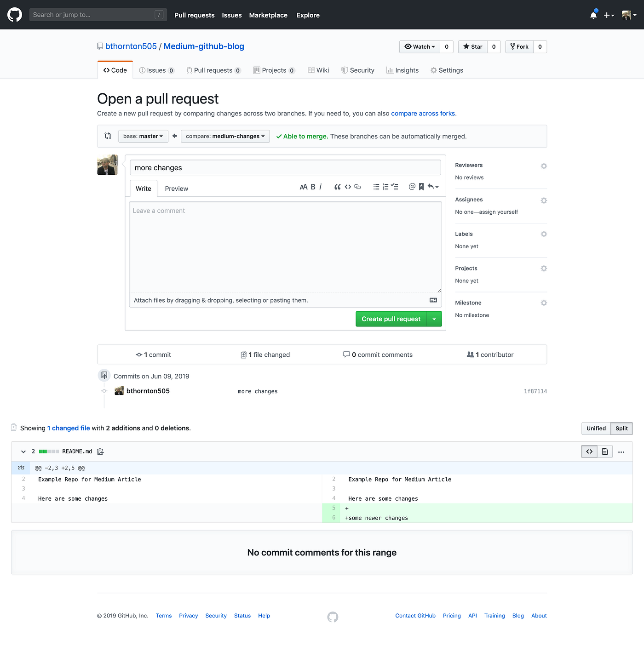This screenshot has width=644, height=646.
Task: Open the notifications bell
Action: [x=593, y=15]
